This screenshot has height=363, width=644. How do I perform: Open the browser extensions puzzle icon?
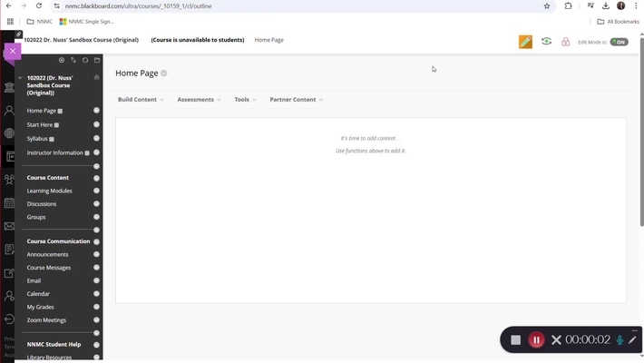pyautogui.click(x=568, y=6)
